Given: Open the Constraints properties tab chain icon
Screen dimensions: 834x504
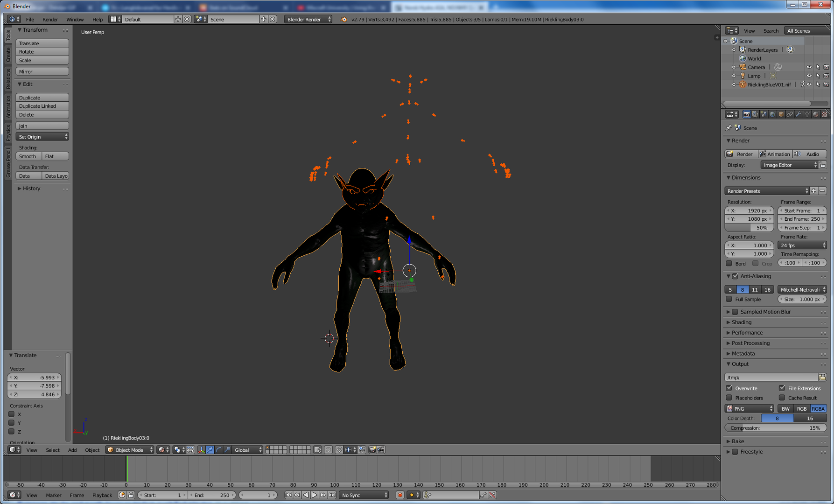Looking at the screenshot, I should [790, 114].
